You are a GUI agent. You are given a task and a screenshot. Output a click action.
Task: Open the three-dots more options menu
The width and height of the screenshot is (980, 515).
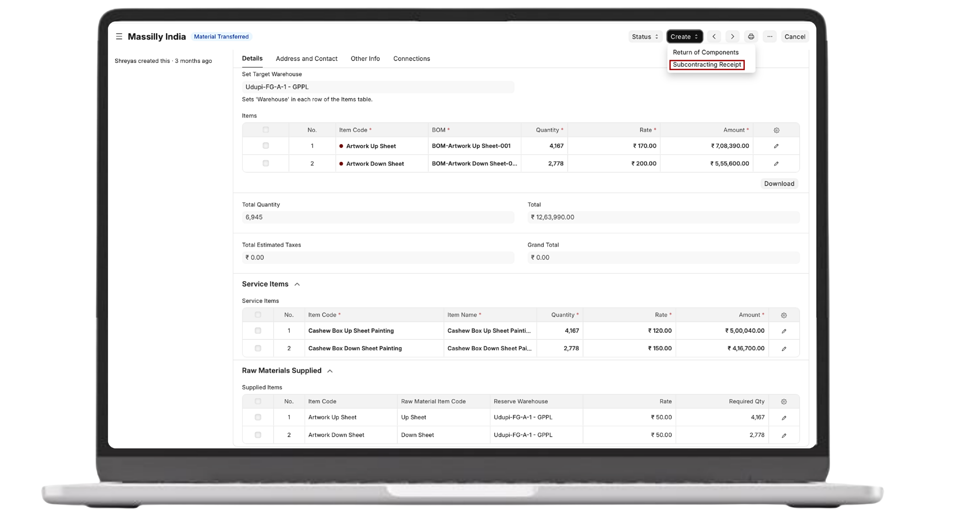(x=769, y=37)
